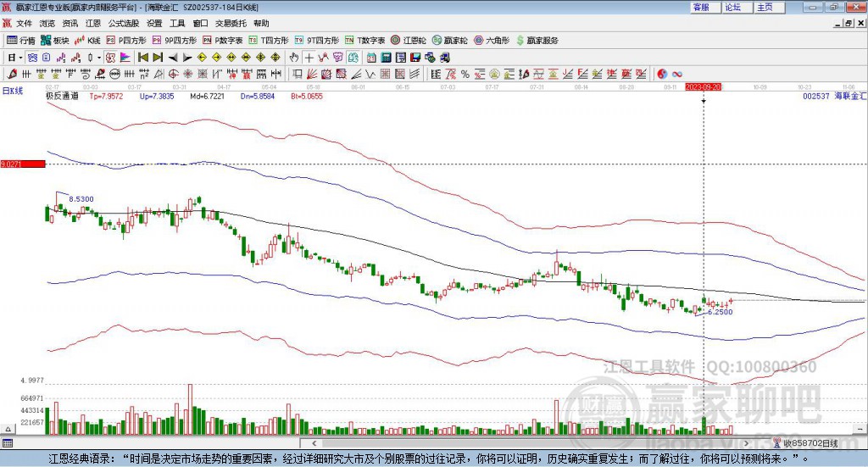Image resolution: width=868 pixels, height=467 pixels.
Task: Step forward with black right triangle
Action: [187, 58]
